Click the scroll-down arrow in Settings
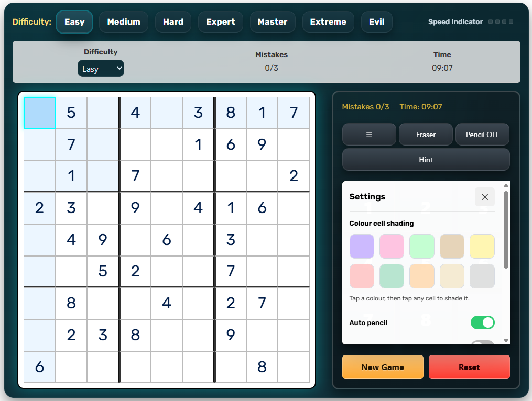The height and width of the screenshot is (401, 532). click(506, 341)
